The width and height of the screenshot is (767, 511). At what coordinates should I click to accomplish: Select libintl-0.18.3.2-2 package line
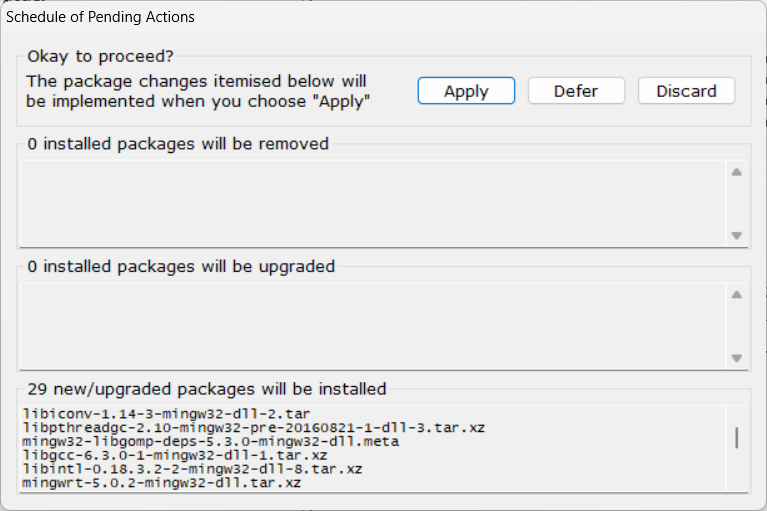pos(192,469)
